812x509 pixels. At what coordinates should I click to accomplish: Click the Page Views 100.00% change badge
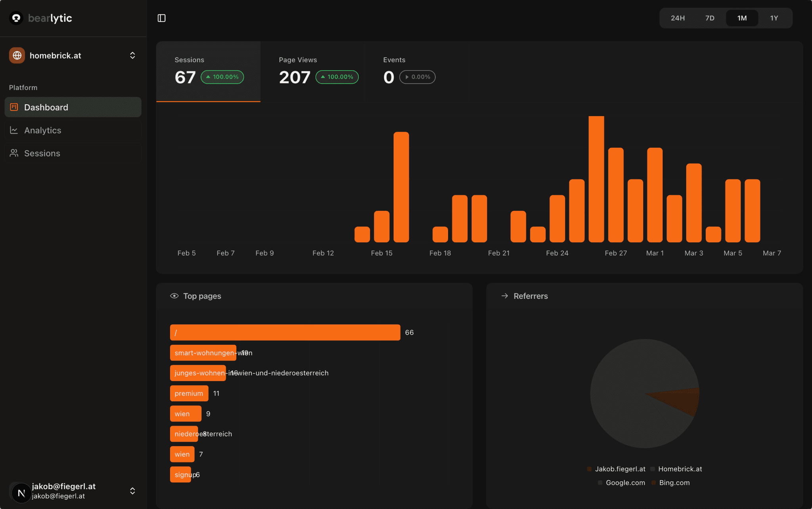tap(337, 77)
